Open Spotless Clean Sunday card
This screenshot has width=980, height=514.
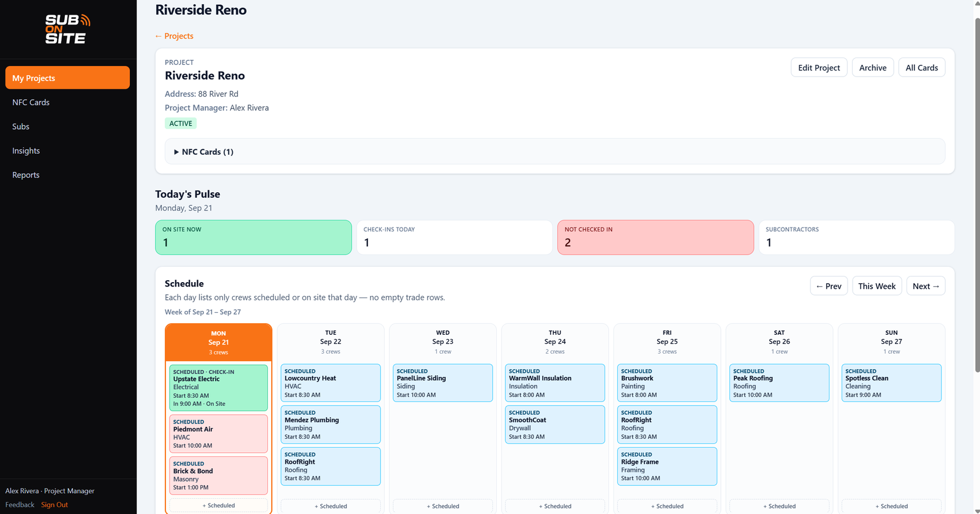pyautogui.click(x=891, y=383)
